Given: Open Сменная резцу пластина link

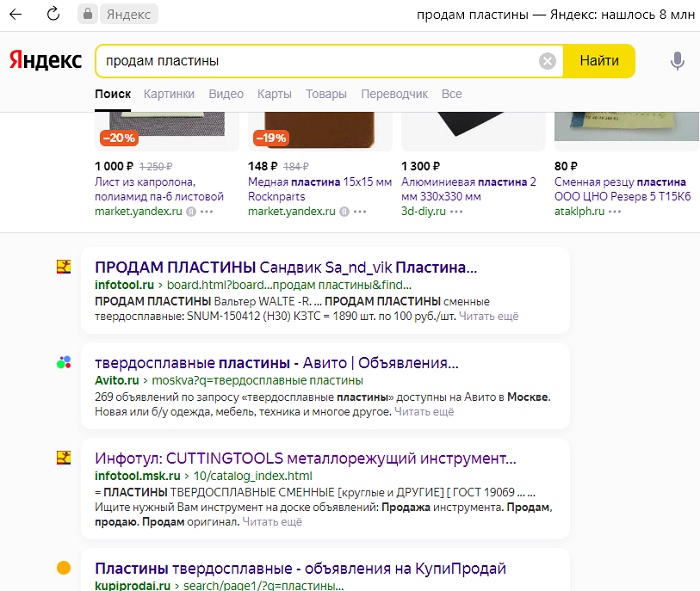Looking at the screenshot, I should (x=622, y=189).
